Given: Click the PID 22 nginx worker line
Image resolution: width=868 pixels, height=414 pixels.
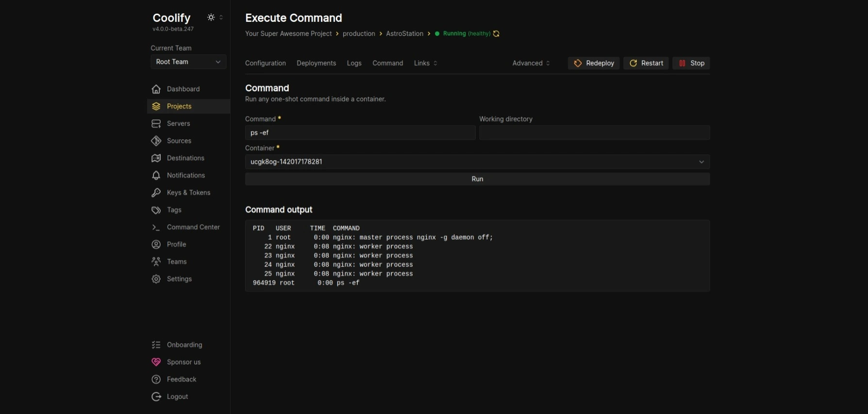Looking at the screenshot, I should (x=338, y=247).
